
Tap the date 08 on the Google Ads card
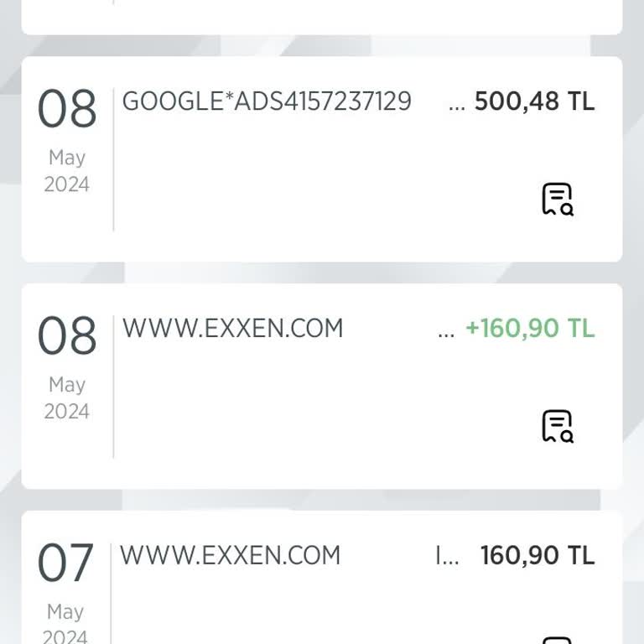[67, 110]
